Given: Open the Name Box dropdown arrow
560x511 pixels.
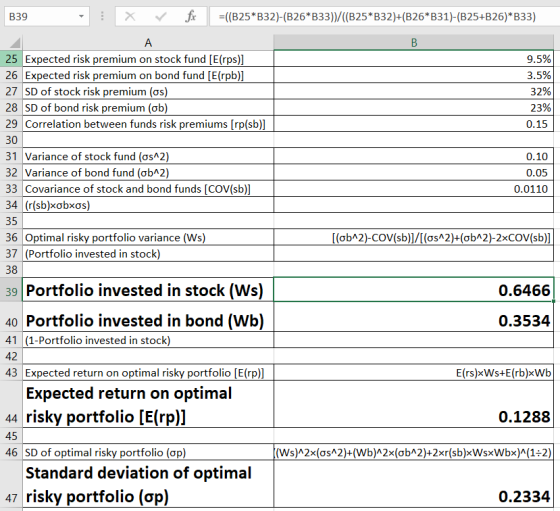Looking at the screenshot, I should pos(81,16).
